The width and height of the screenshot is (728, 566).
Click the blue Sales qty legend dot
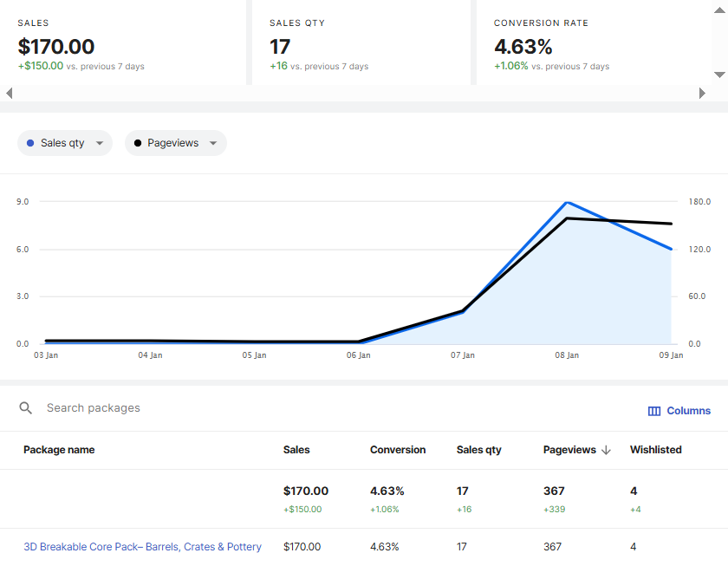click(x=30, y=143)
